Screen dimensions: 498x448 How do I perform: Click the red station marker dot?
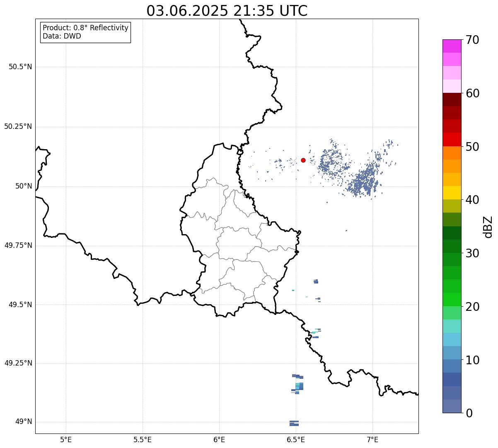(x=303, y=160)
